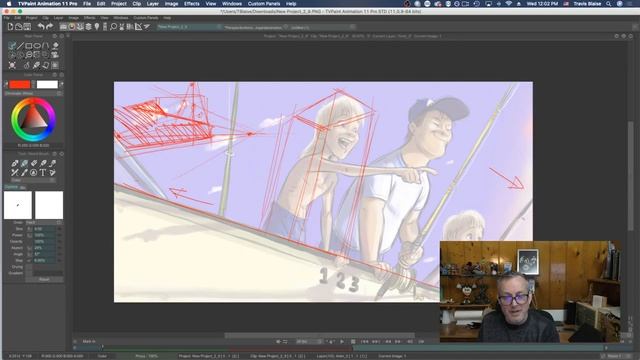The width and height of the screenshot is (640, 360).
Task: Open the third toolbar dropdown field
Action: [x=322, y=27]
